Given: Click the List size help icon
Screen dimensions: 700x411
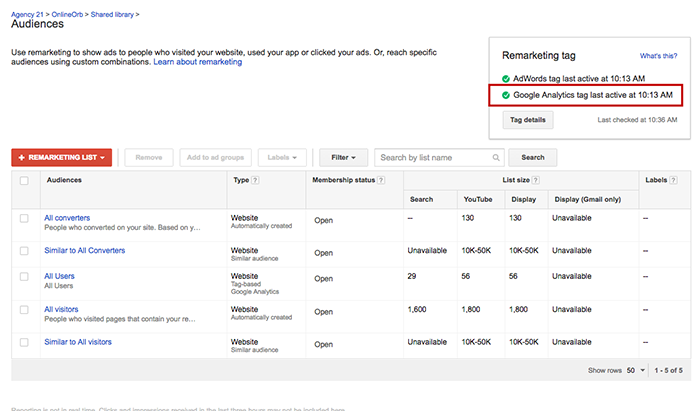Looking at the screenshot, I should 536,180.
